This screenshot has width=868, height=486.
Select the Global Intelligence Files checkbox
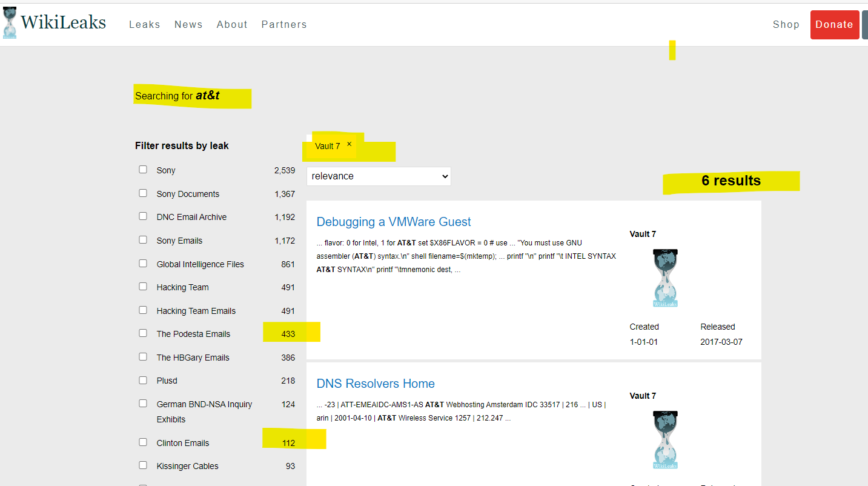(x=143, y=264)
